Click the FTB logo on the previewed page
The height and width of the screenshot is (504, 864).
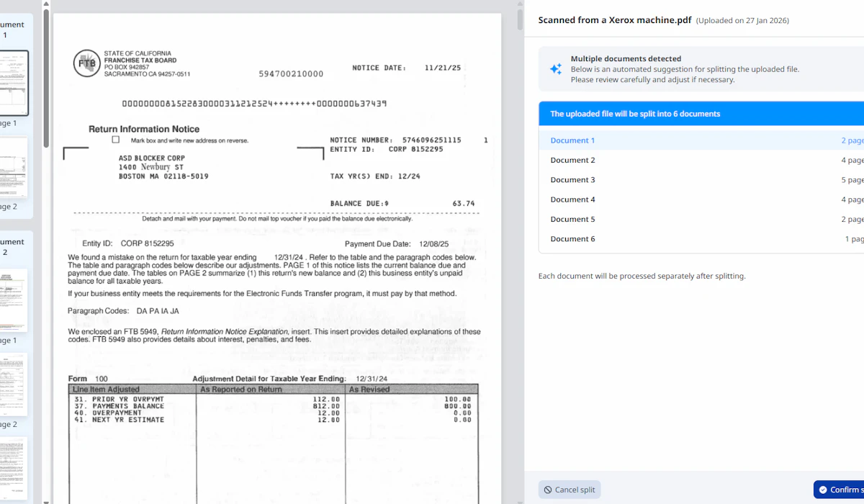click(87, 63)
